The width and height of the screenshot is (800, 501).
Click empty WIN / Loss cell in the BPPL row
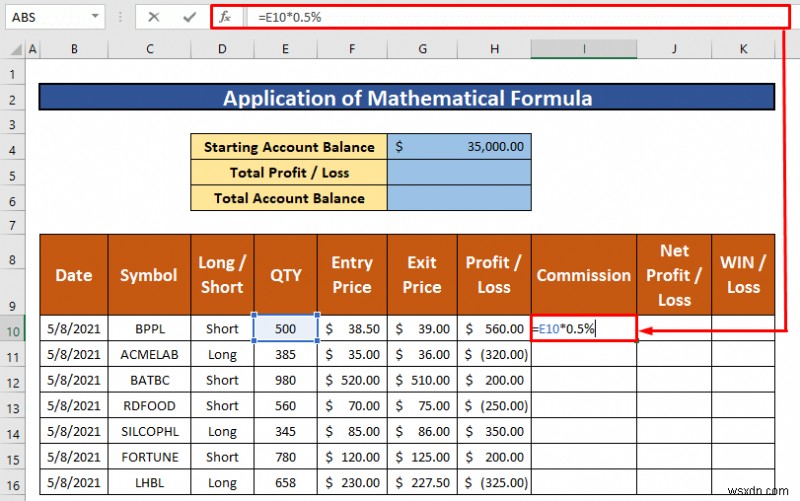743,329
